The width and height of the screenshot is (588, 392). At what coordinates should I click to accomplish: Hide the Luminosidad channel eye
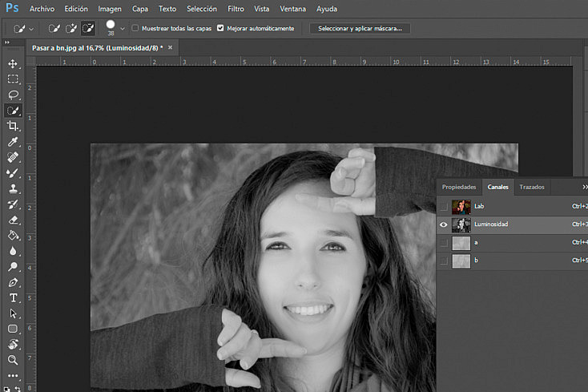pyautogui.click(x=444, y=224)
